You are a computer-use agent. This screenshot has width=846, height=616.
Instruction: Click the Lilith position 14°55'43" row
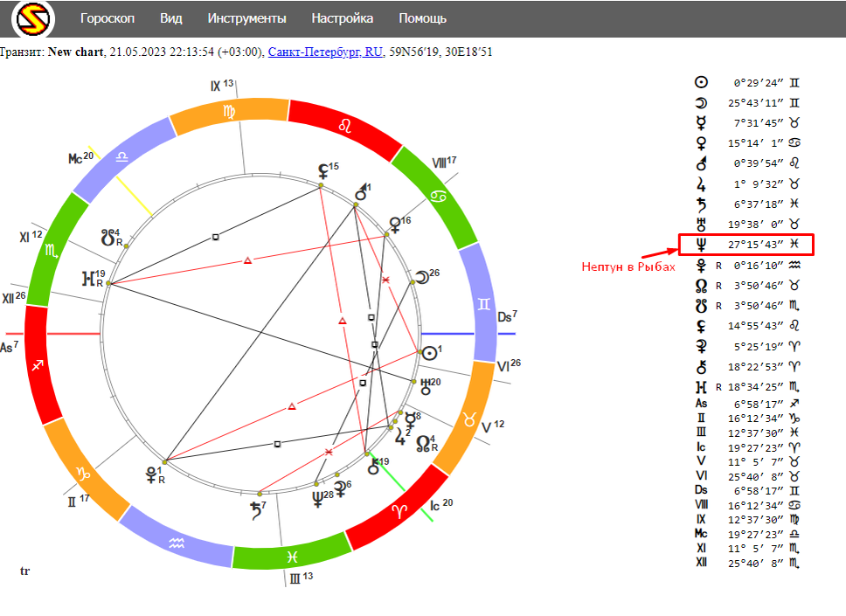pyautogui.click(x=747, y=326)
